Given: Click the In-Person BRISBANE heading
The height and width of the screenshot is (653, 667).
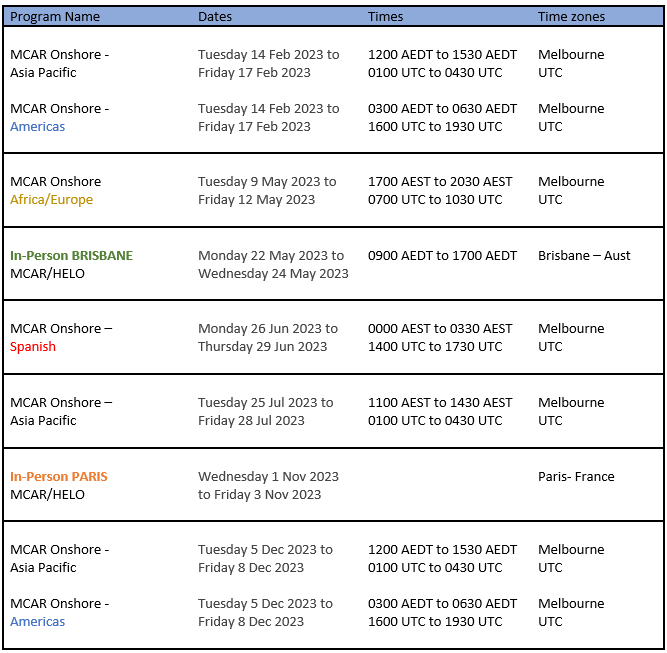Looking at the screenshot, I should 71,255.
